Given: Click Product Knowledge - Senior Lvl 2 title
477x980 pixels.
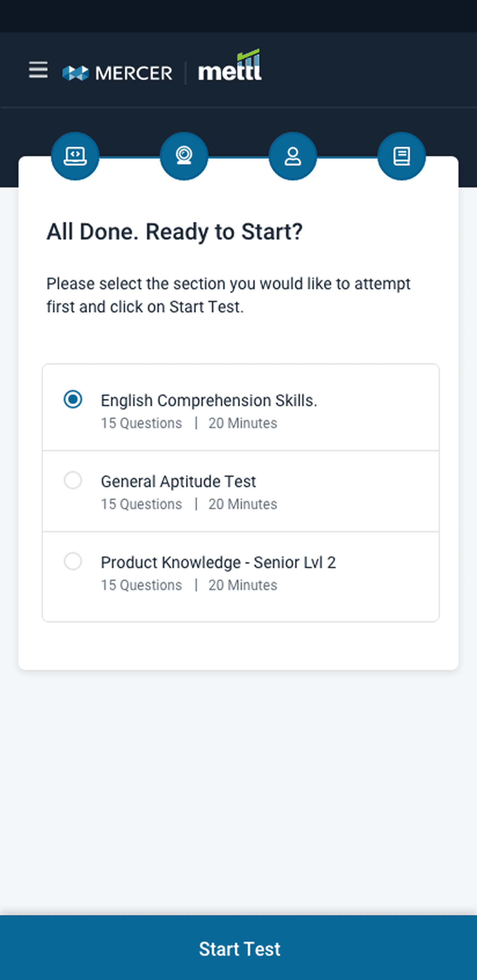Looking at the screenshot, I should pyautogui.click(x=218, y=563).
